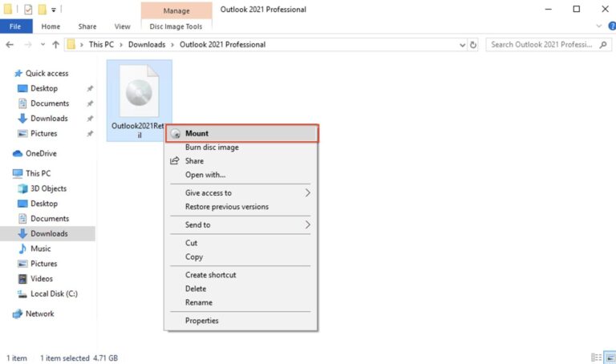Open the recent locations dropdown
Screen dimensions: 616x364
43,45
